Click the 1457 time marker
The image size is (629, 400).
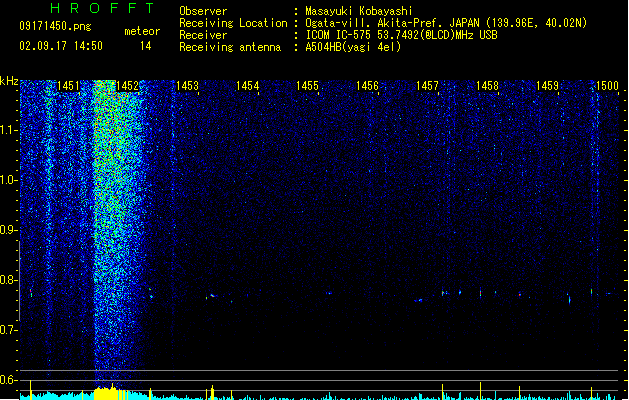tap(427, 86)
